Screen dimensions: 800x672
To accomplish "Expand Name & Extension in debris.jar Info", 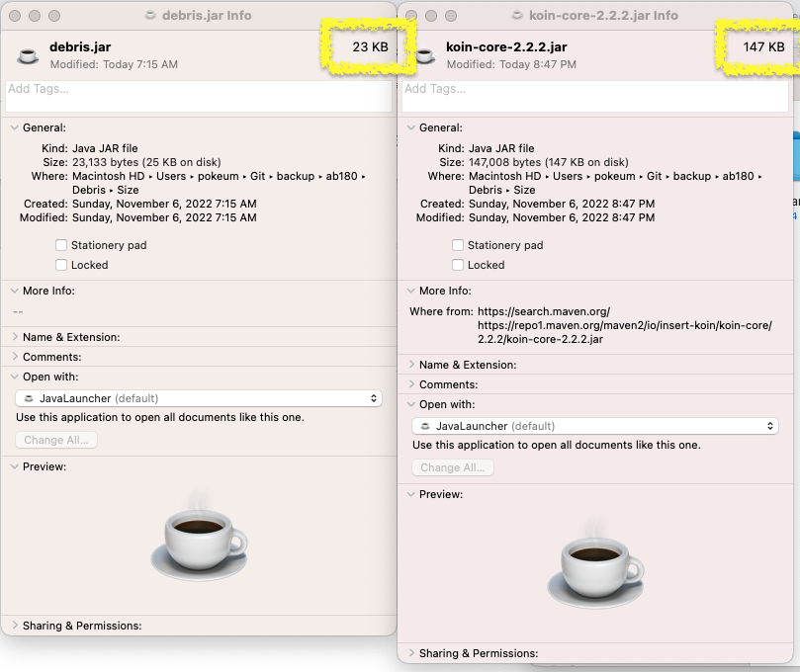I will pyautogui.click(x=14, y=337).
